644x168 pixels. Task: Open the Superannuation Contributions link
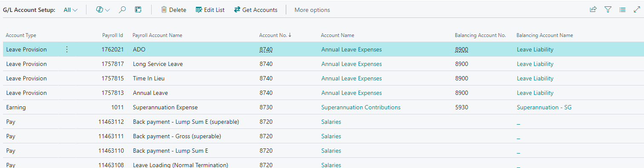(x=361, y=107)
